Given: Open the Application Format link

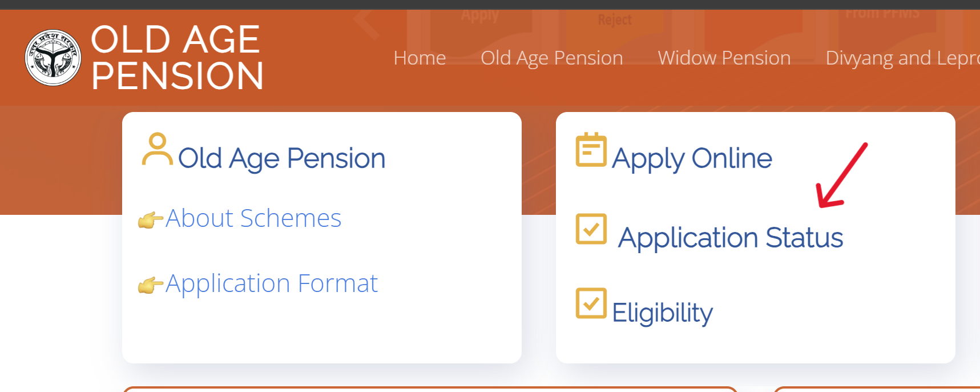Looking at the screenshot, I should pos(271,283).
